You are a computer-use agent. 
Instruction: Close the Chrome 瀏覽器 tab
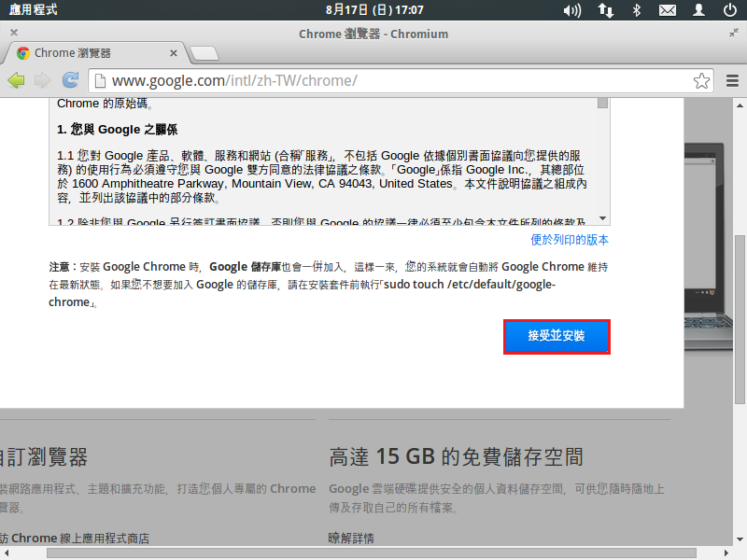point(174,53)
